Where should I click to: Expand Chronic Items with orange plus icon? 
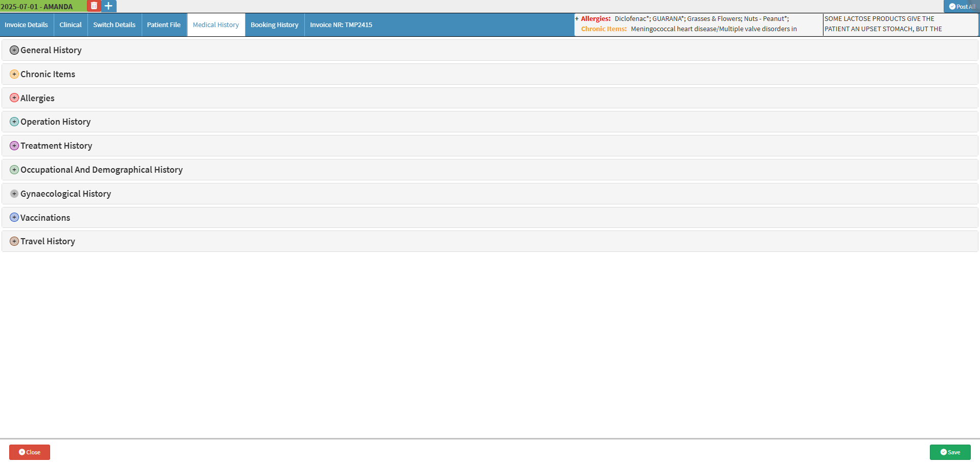(14, 74)
